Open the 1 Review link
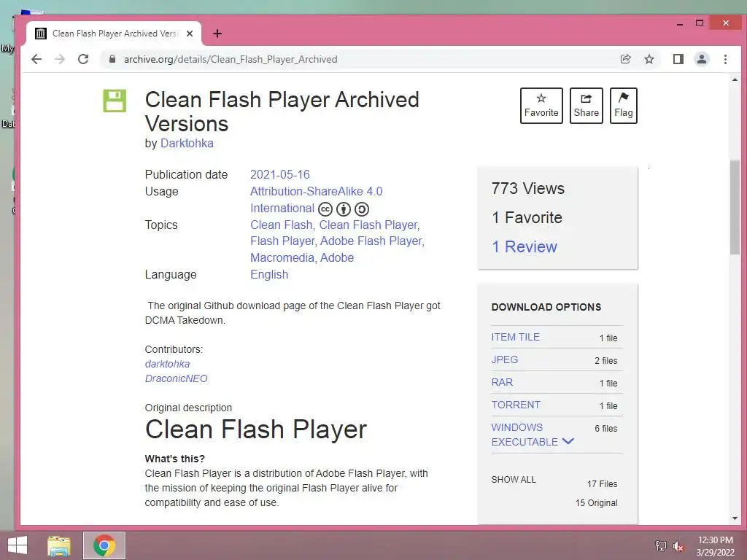747x560 pixels. click(x=524, y=246)
